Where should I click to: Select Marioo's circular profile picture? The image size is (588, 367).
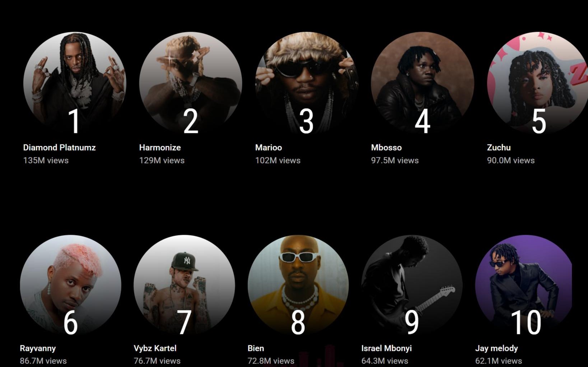tap(307, 83)
